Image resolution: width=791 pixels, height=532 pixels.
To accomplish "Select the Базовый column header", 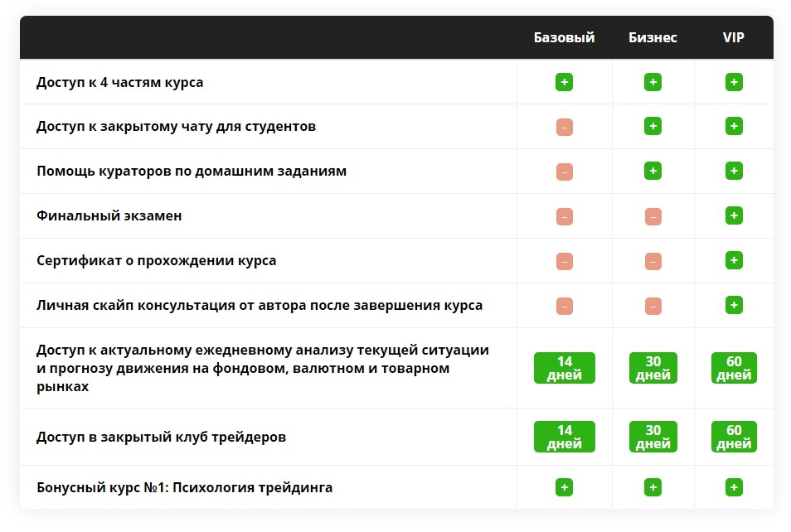I will (x=564, y=37).
